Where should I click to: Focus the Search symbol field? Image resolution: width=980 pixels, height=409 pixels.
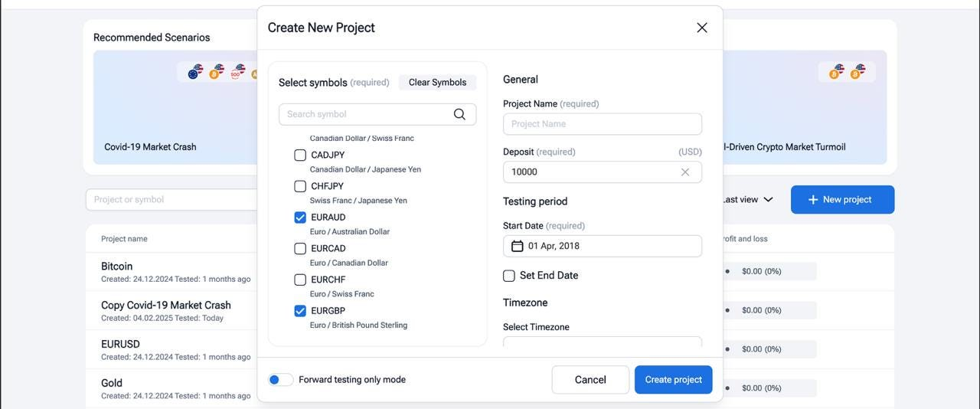(x=377, y=114)
